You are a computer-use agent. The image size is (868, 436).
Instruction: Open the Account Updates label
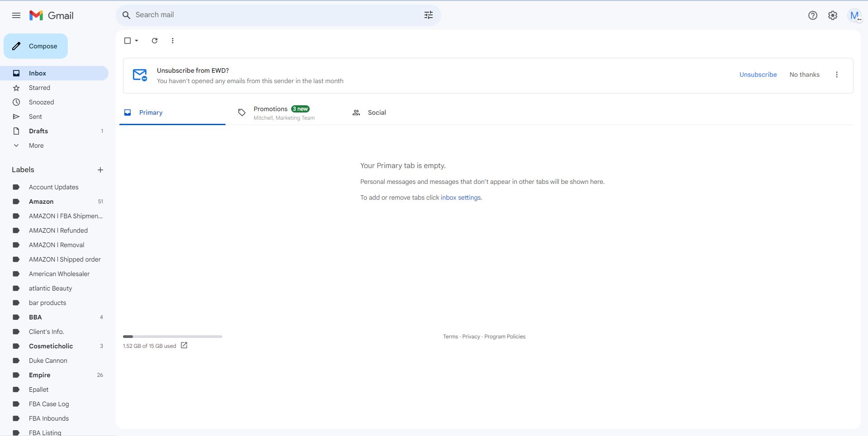click(54, 187)
